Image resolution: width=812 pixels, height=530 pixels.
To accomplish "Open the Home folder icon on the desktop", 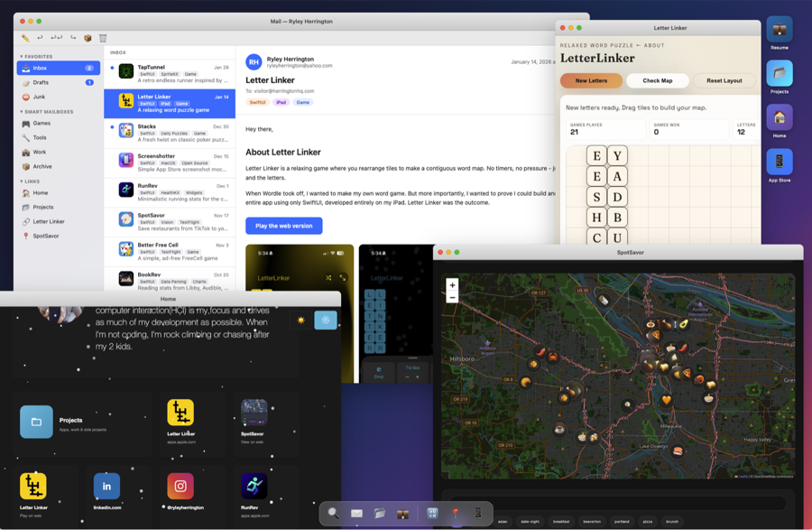I will pos(778,117).
